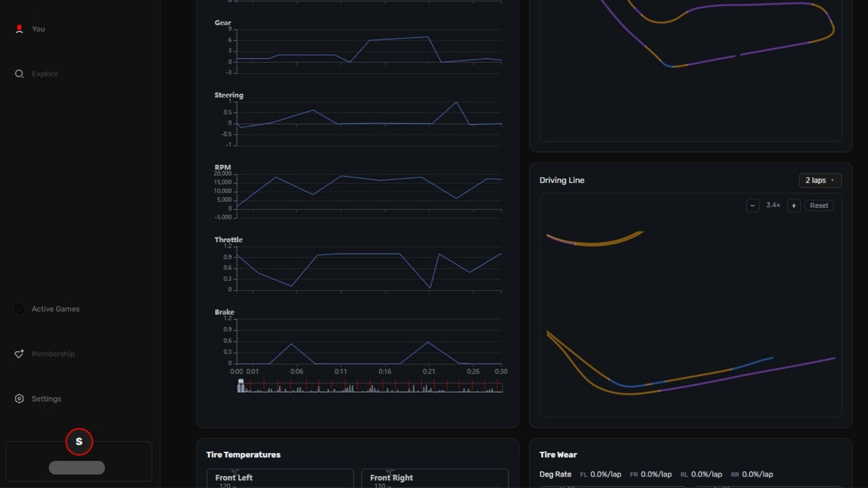Click the Explore magnifier icon
868x488 pixels.
[x=19, y=74]
